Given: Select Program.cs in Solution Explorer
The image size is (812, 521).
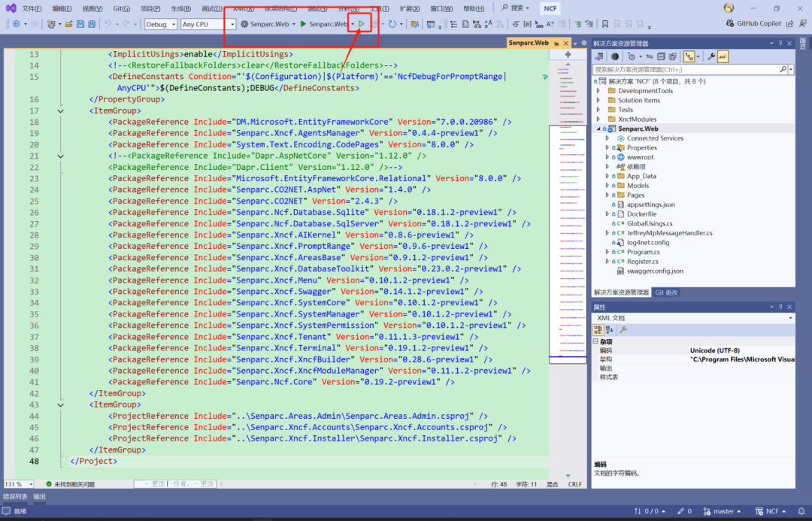Looking at the screenshot, I should 643,252.
